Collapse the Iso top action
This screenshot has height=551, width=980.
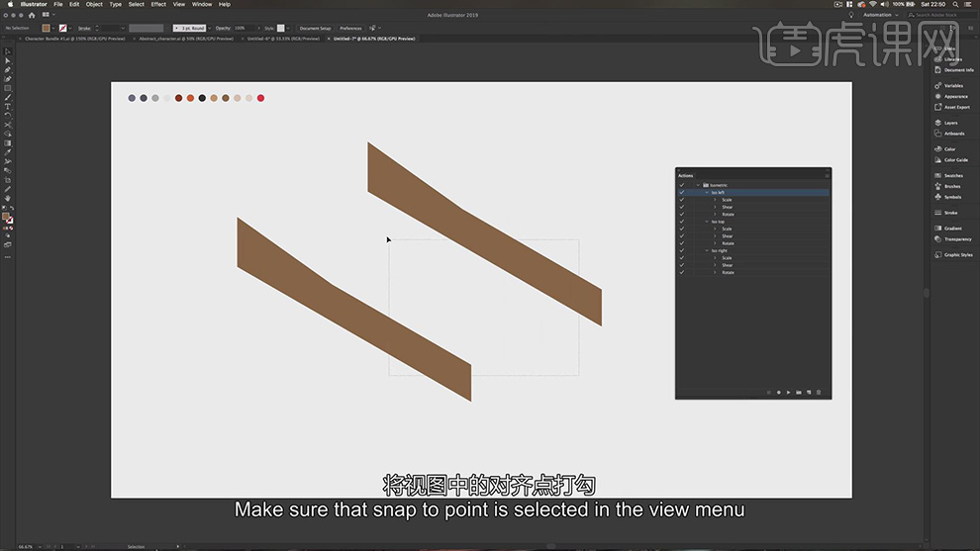[707, 222]
